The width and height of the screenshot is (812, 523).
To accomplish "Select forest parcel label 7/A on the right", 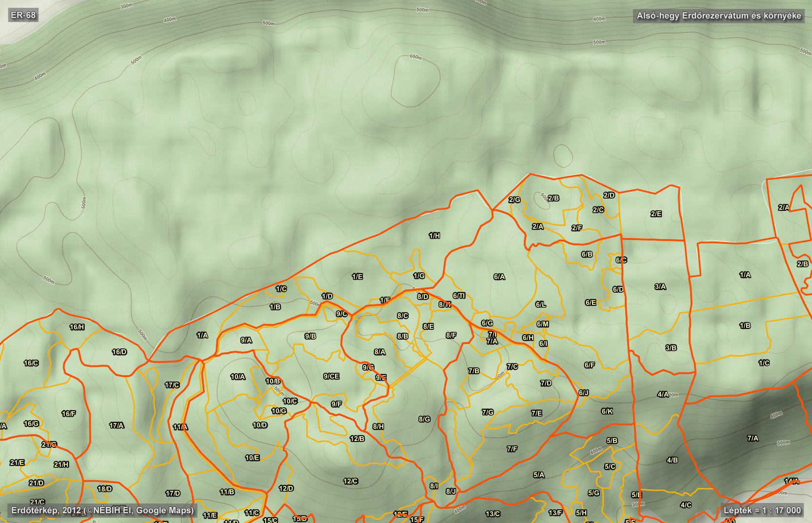I will click(753, 438).
